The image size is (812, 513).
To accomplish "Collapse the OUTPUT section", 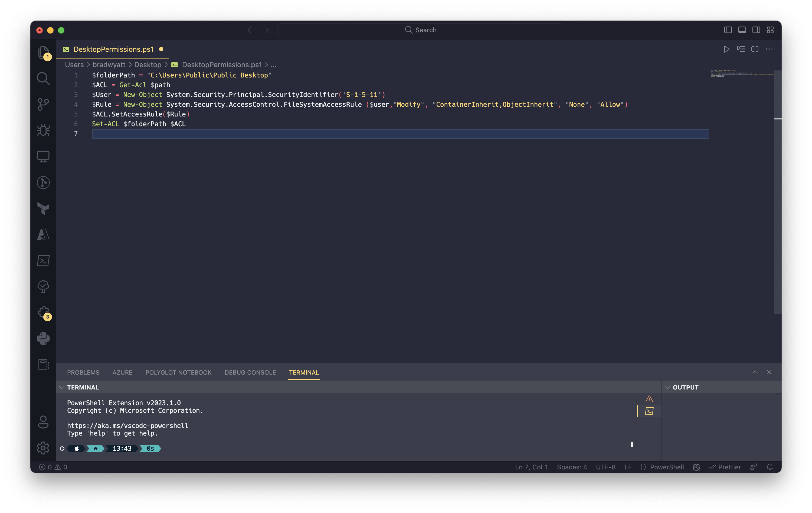I will tap(667, 387).
